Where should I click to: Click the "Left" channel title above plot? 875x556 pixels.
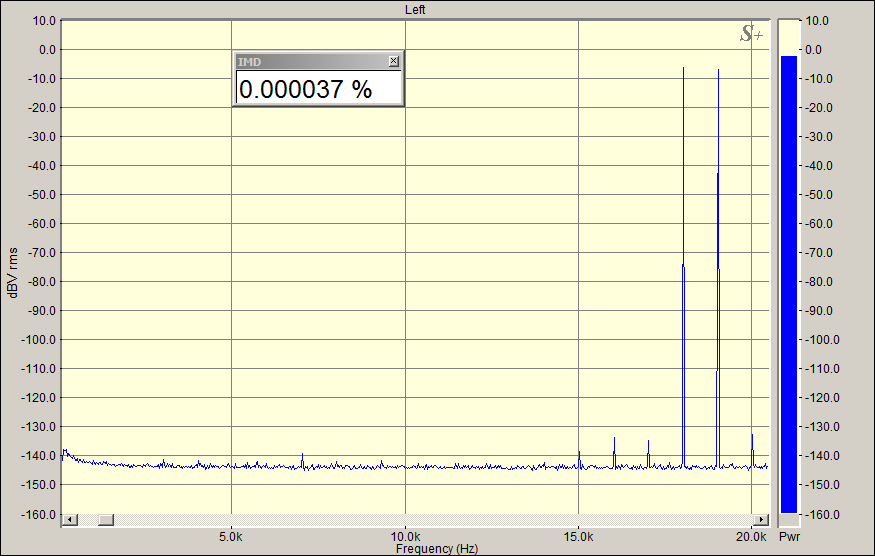coord(415,9)
